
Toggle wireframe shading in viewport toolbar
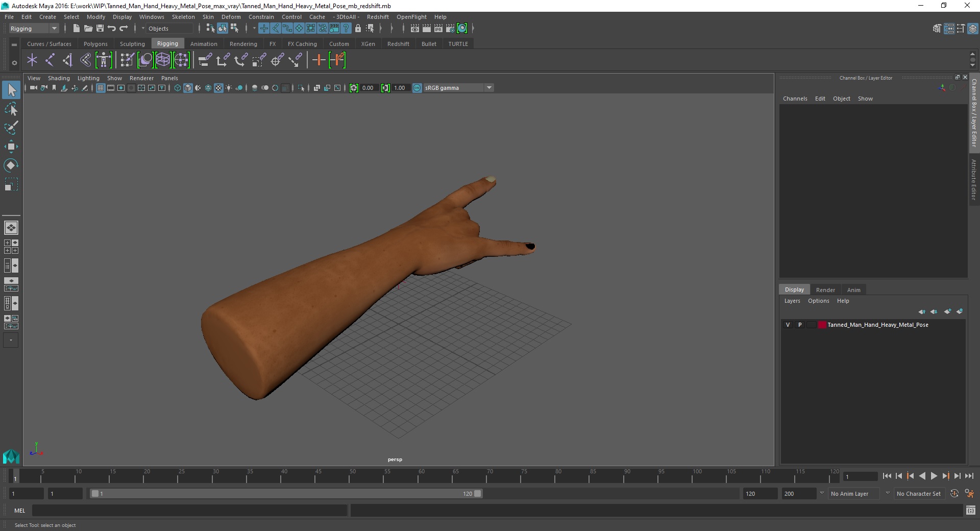(178, 88)
